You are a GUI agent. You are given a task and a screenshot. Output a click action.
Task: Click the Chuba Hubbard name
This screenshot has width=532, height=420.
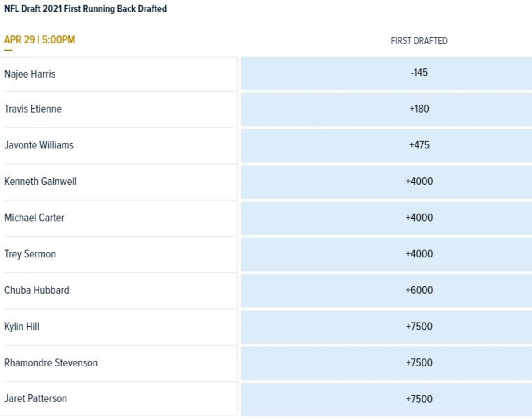click(37, 291)
